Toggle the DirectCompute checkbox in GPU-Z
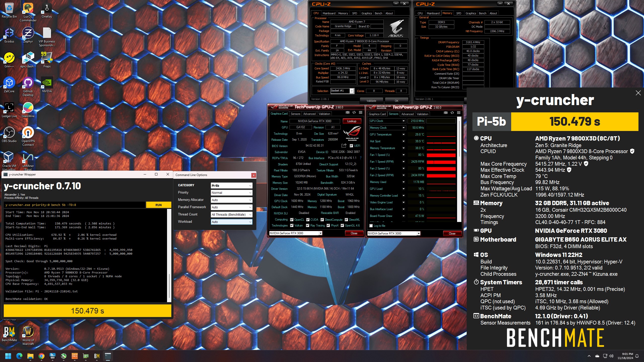The image size is (644, 362). click(x=322, y=220)
